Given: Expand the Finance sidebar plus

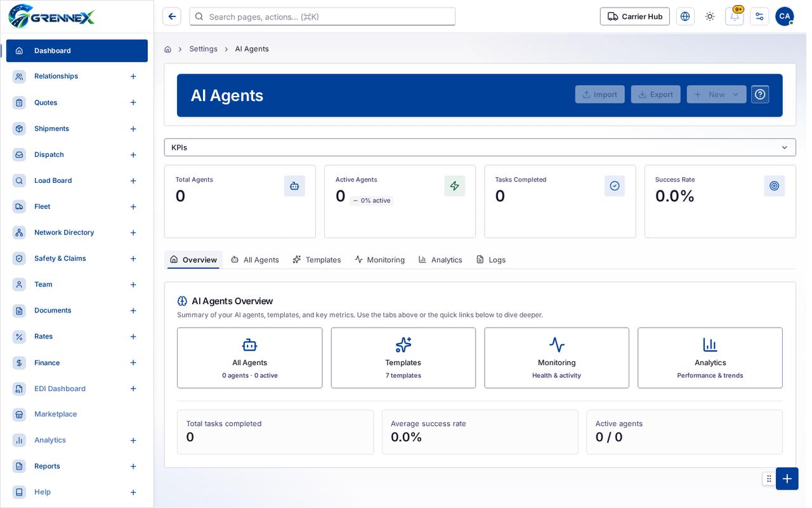Looking at the screenshot, I should coord(133,363).
